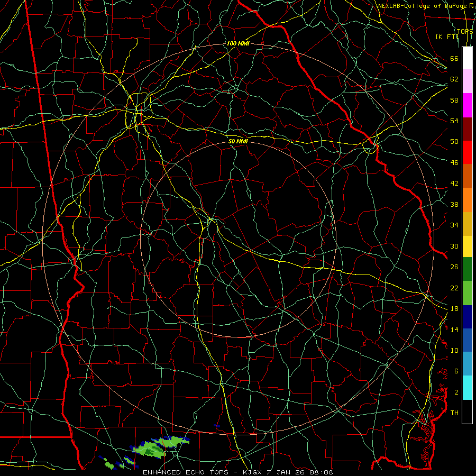Click the large green echo top blob

159,446
